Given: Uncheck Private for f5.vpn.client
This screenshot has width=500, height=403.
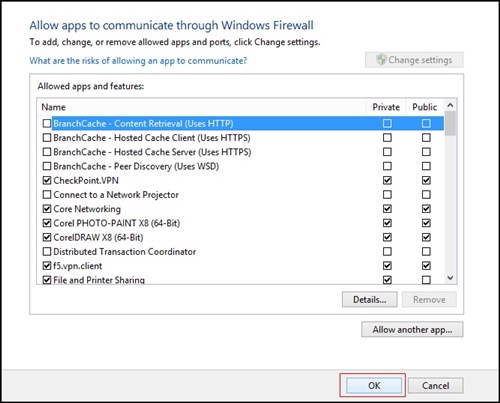Looking at the screenshot, I should coord(387,266).
